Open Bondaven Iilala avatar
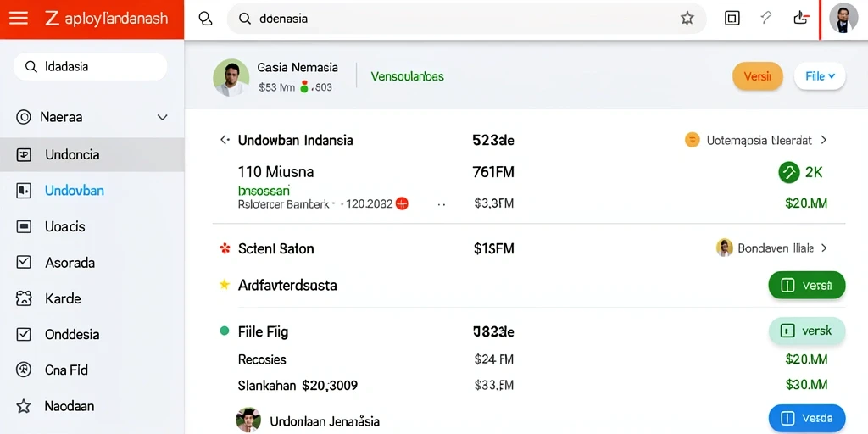 coord(724,248)
